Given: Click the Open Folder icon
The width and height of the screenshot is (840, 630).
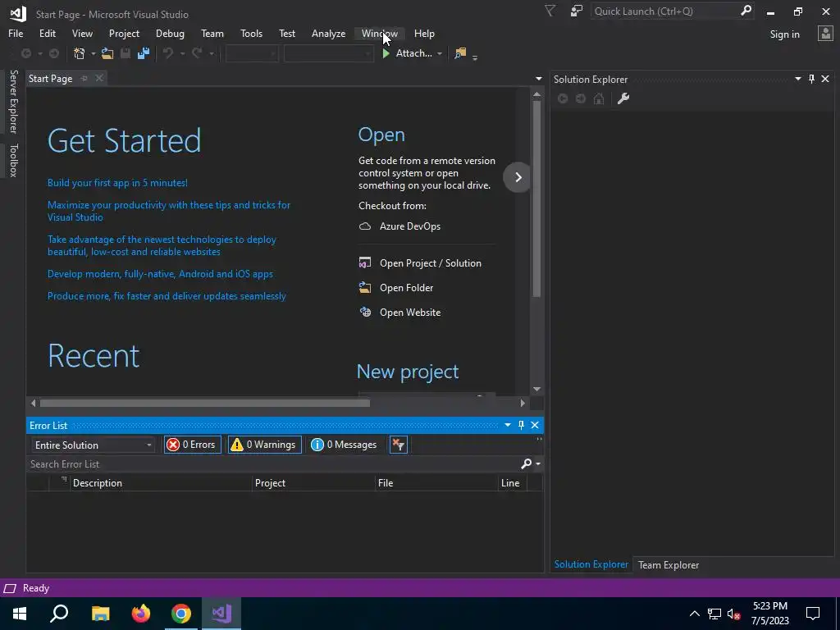Looking at the screenshot, I should [365, 288].
